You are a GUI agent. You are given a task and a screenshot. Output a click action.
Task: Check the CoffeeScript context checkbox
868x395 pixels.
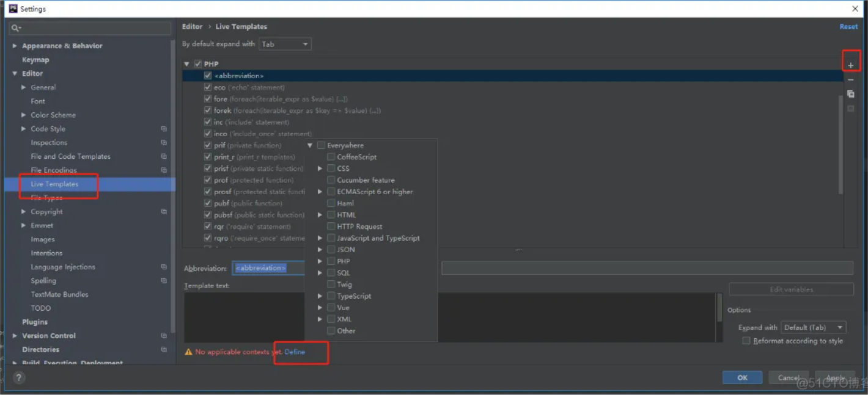tap(331, 157)
